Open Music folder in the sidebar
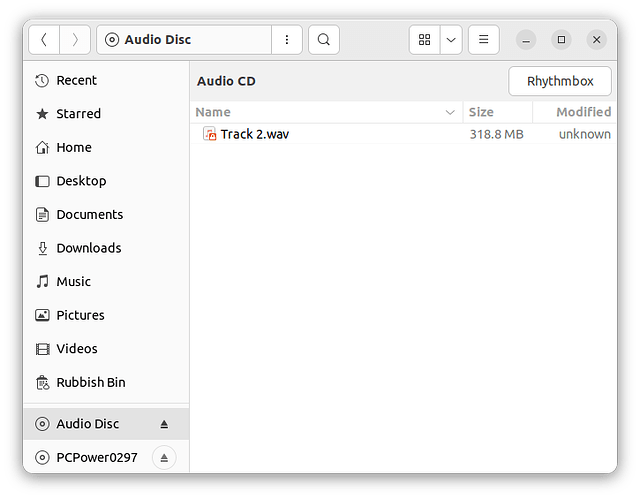The image size is (640, 499). click(x=106, y=282)
